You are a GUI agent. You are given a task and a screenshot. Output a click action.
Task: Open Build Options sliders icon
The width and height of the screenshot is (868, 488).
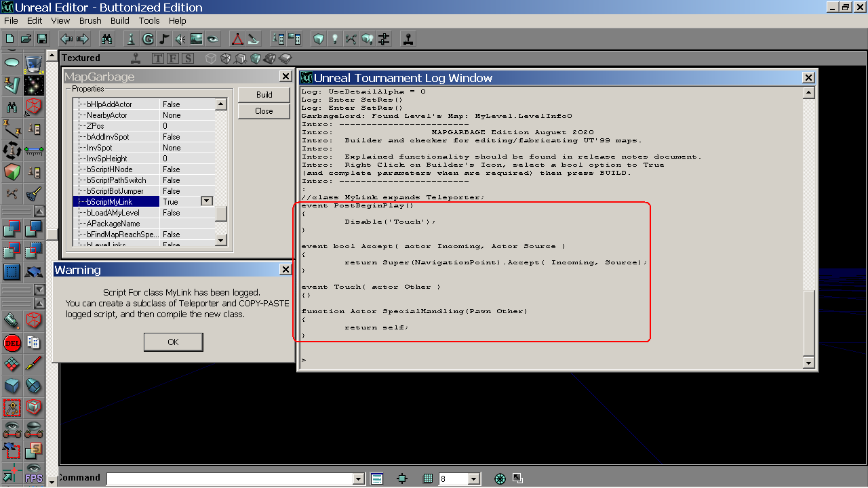click(x=383, y=39)
